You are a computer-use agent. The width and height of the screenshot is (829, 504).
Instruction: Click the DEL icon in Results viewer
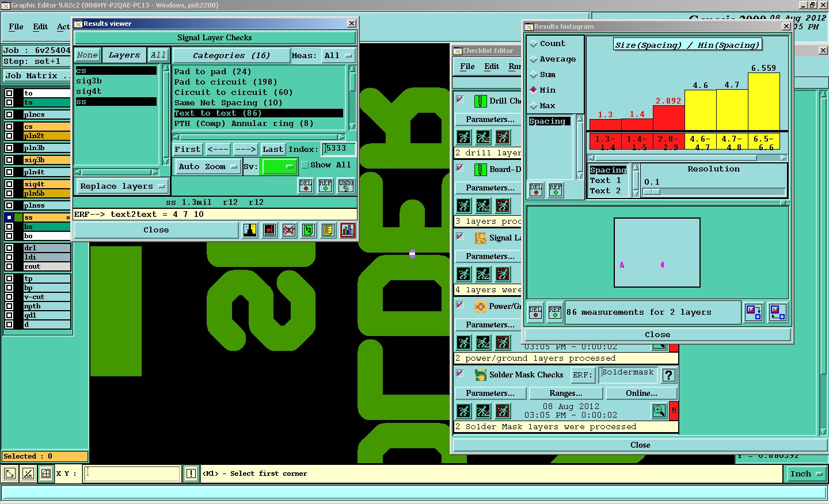point(306,186)
